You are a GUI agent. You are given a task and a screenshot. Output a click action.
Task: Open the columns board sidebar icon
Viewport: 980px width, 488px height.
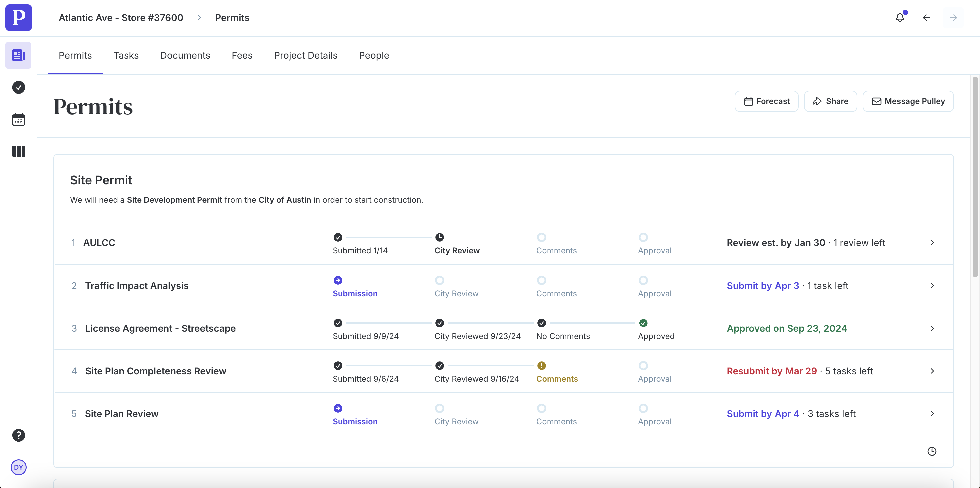click(x=18, y=151)
